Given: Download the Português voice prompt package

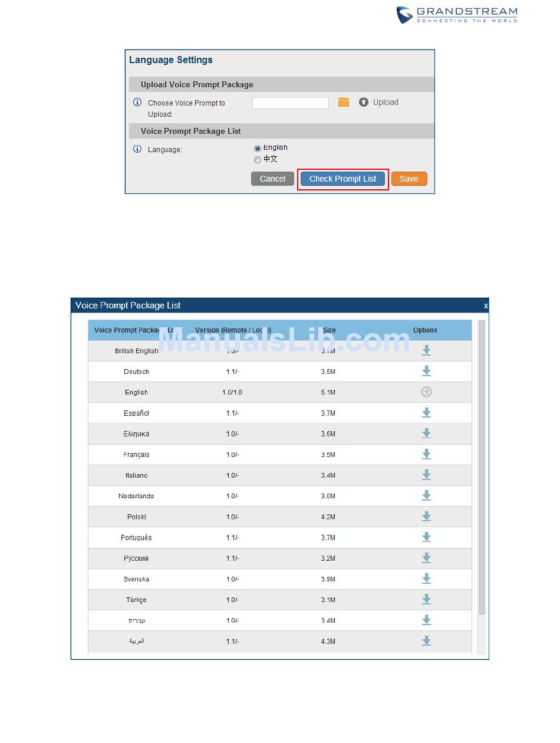Looking at the screenshot, I should (426, 538).
